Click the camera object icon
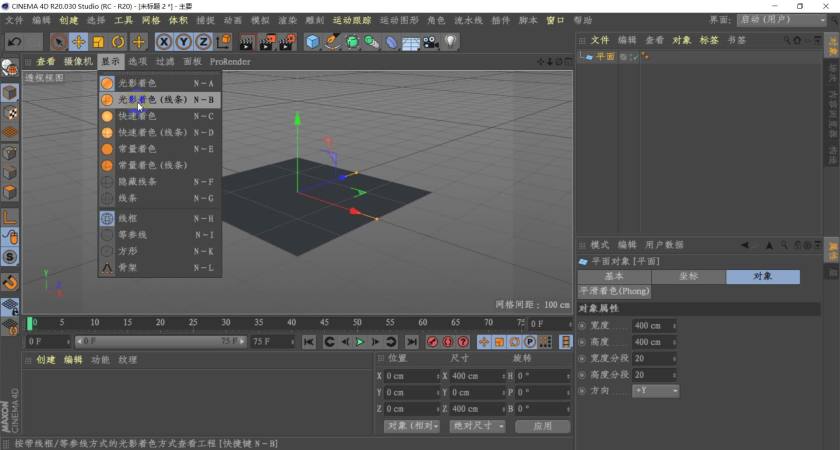This screenshot has width=840, height=450. pyautogui.click(x=430, y=42)
